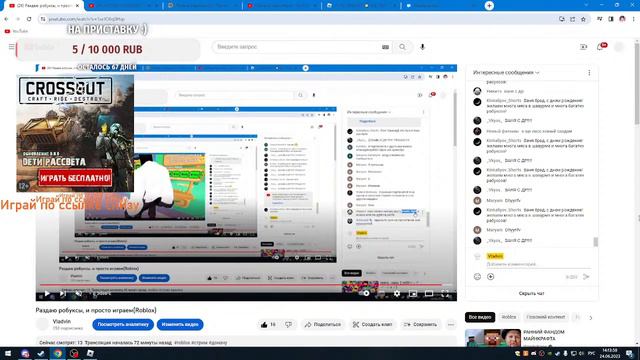The width and height of the screenshot is (640, 360).
Task: Click the search magnifier button
Action: coord(402,47)
